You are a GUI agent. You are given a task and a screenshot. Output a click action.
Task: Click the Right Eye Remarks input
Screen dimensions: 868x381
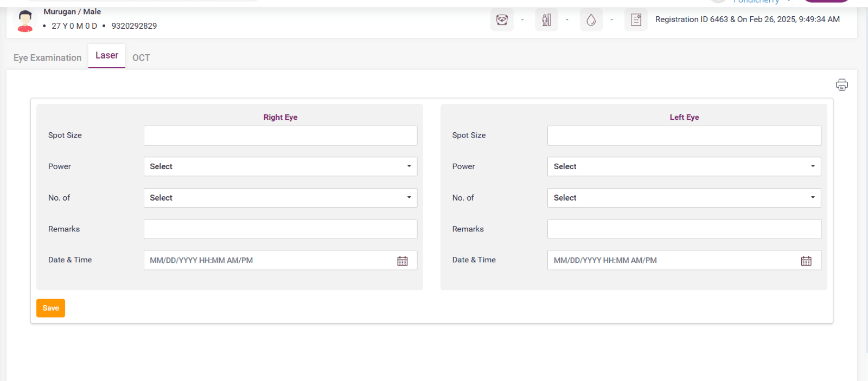280,229
